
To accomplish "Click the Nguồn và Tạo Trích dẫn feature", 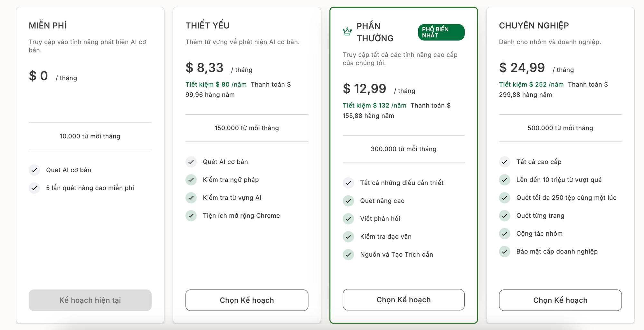I will [x=396, y=255].
